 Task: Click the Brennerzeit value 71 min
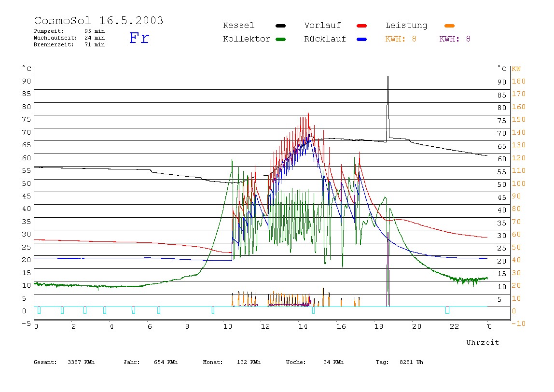tap(94, 44)
